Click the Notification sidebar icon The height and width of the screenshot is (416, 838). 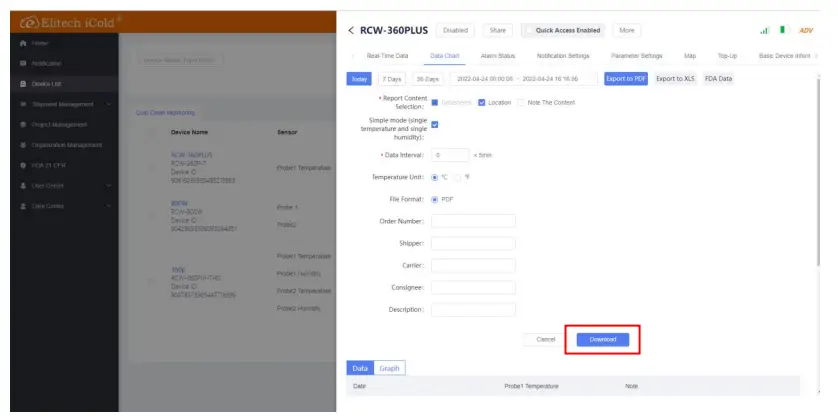click(x=23, y=63)
